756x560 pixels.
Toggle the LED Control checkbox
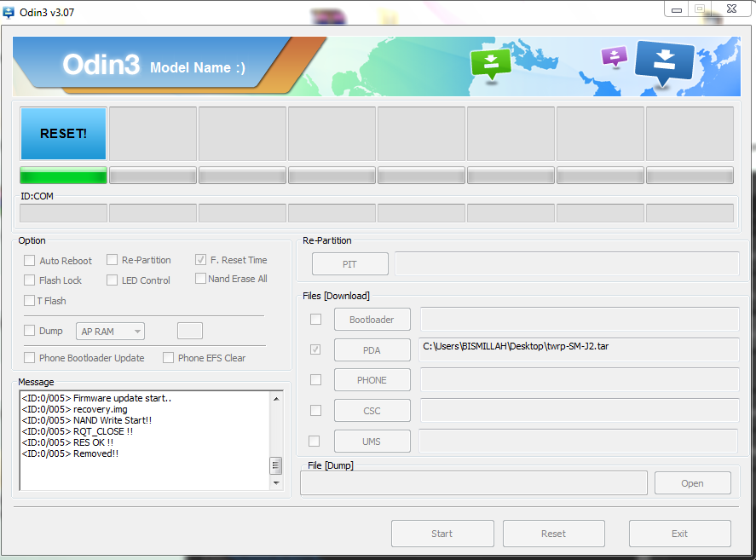112,280
